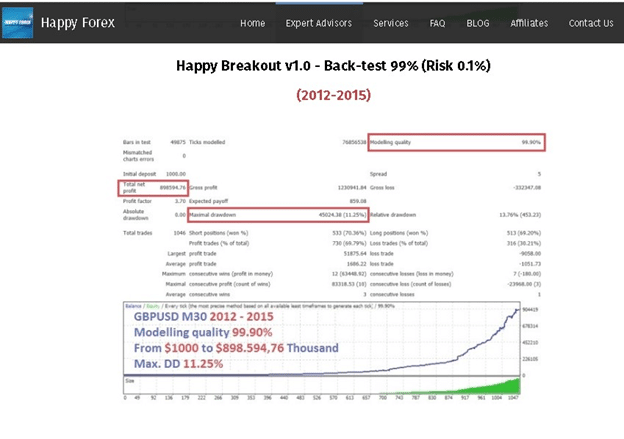Click the Gross profit 1230941.84 value
Image resolution: width=624 pixels, height=439 pixels.
[x=352, y=187]
